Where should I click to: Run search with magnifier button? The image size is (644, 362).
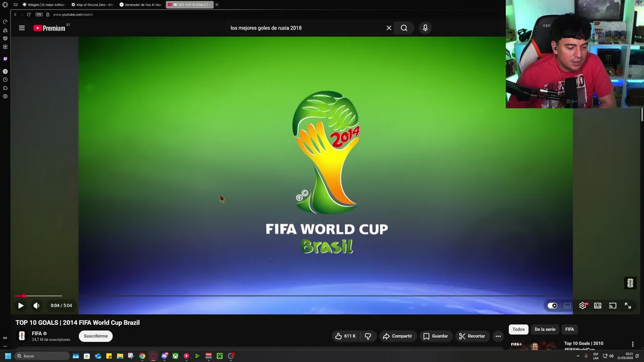(404, 28)
